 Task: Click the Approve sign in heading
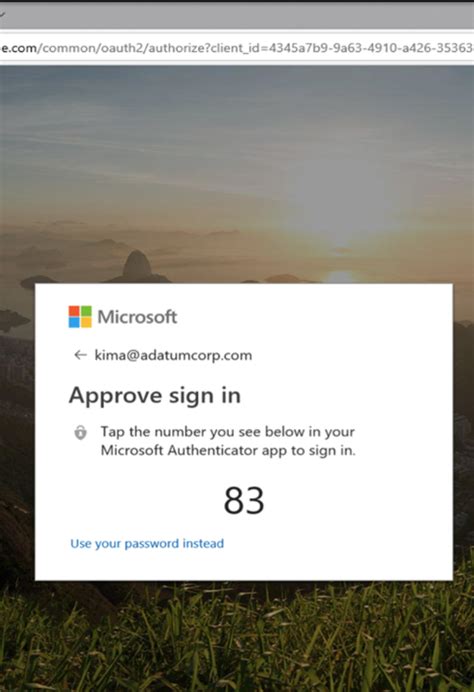(155, 395)
